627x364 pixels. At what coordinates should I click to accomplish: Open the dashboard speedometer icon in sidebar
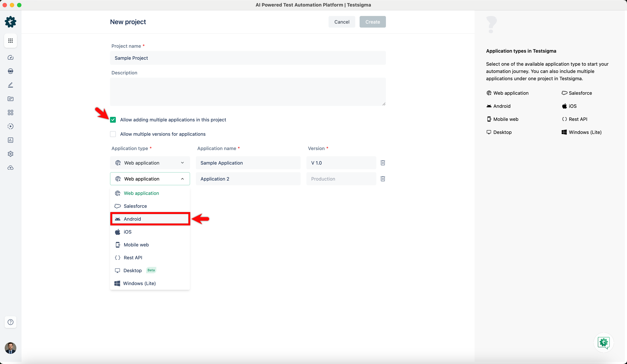(11, 57)
